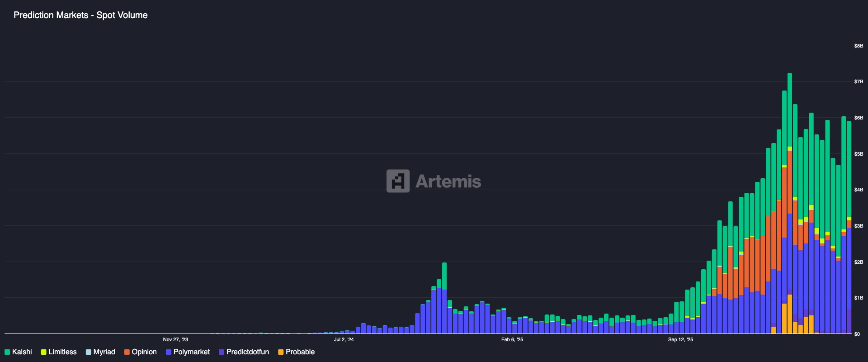Viewport: 868px width, 362px height.
Task: Click the amber Probable legend swatch
Action: click(x=281, y=352)
